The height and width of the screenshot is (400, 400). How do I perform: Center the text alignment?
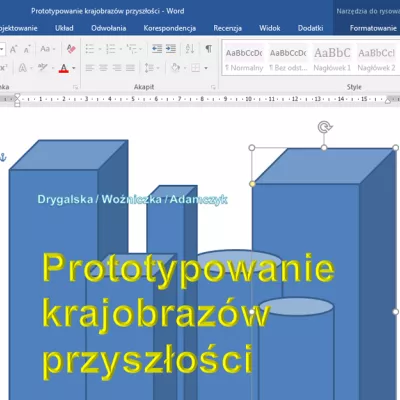(103, 68)
